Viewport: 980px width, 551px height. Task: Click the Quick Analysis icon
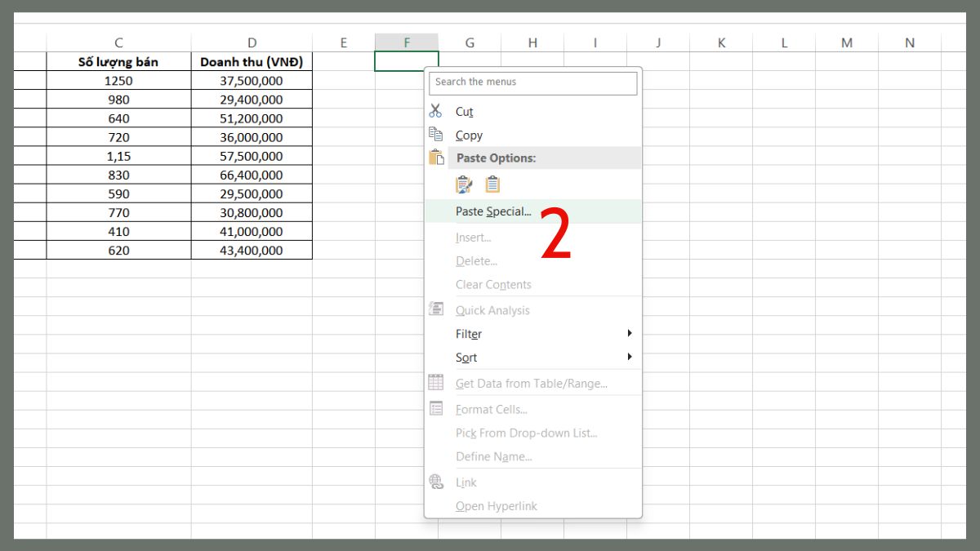pos(435,309)
